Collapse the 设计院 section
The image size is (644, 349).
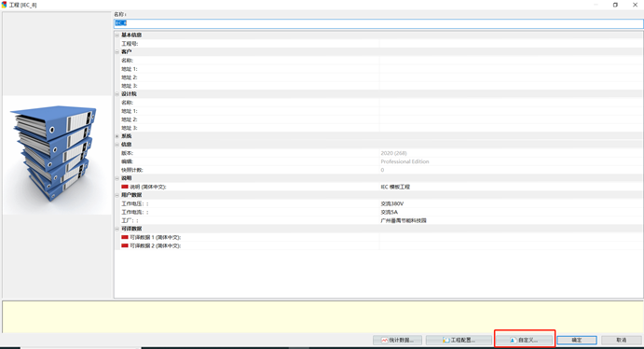[x=117, y=94]
